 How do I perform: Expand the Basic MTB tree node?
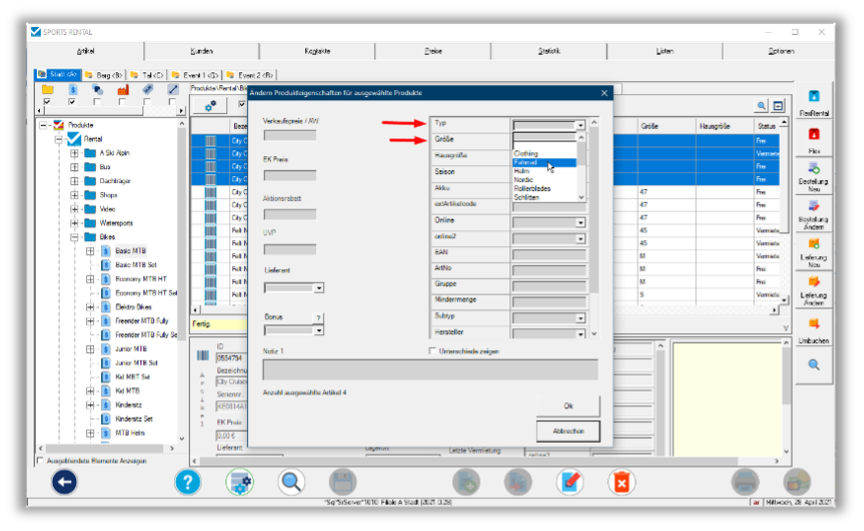click(90, 251)
